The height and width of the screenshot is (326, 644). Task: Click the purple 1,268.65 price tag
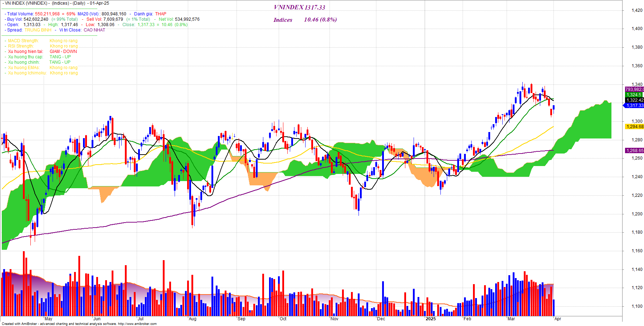(634, 151)
